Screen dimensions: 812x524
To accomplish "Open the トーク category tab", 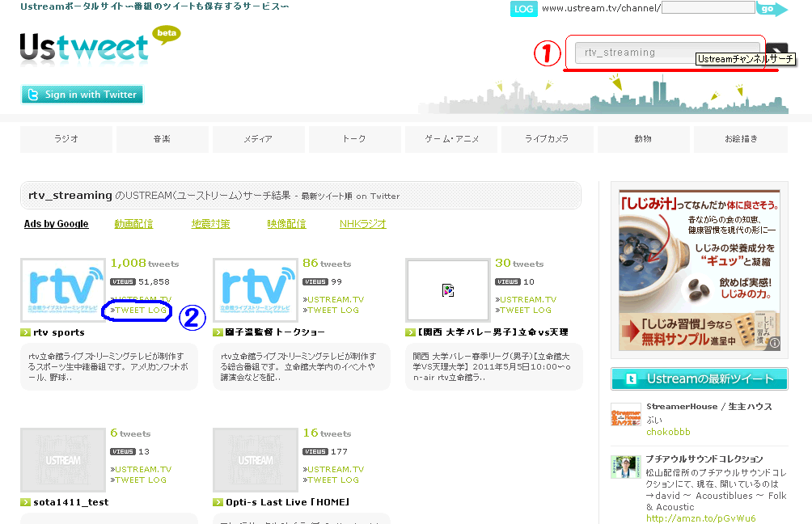I will click(355, 139).
